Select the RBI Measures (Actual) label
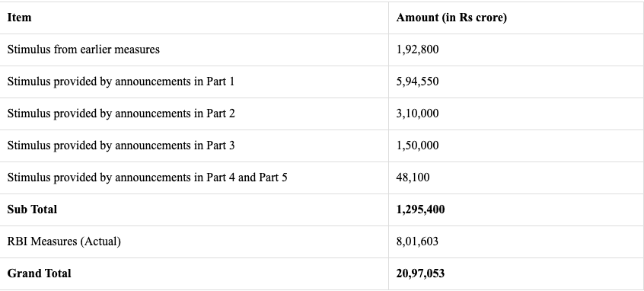This screenshot has width=644, height=291. click(64, 241)
